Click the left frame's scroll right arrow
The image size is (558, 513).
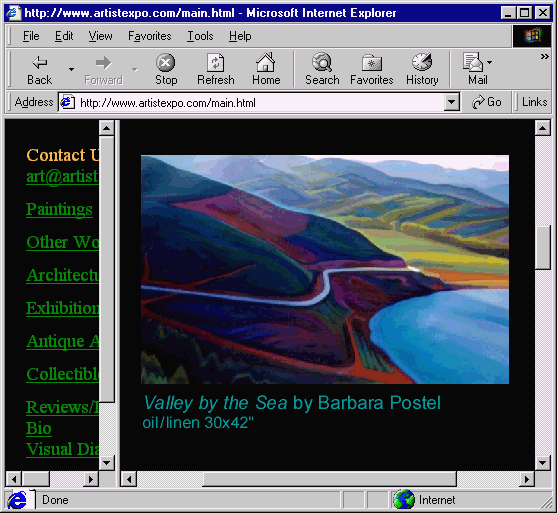pos(91,479)
